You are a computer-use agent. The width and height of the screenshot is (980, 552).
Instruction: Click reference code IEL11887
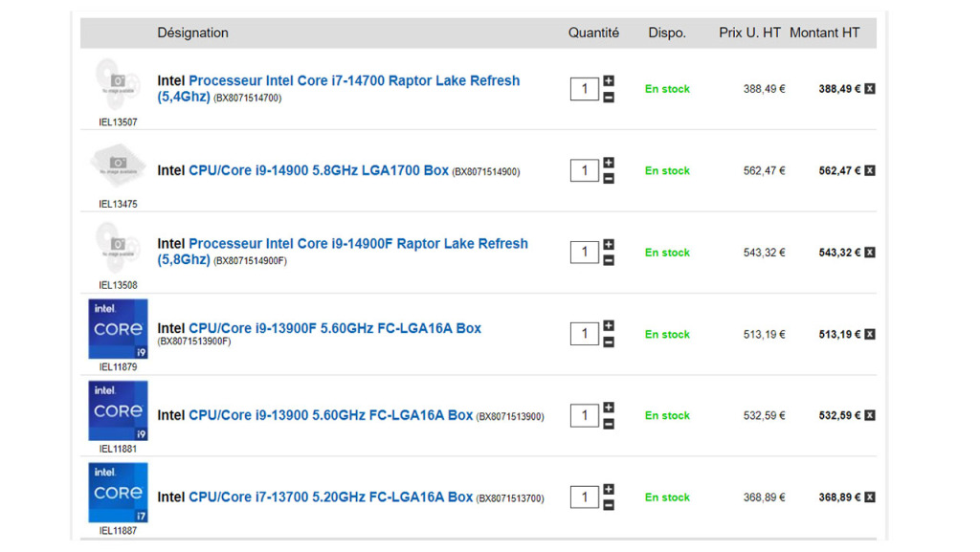click(x=118, y=531)
